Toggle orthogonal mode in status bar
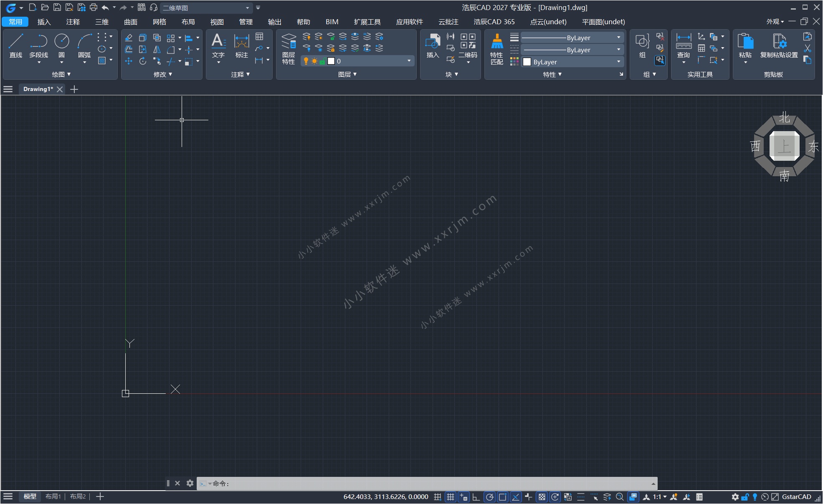Image resolution: width=823 pixels, height=504 pixels. [x=476, y=497]
